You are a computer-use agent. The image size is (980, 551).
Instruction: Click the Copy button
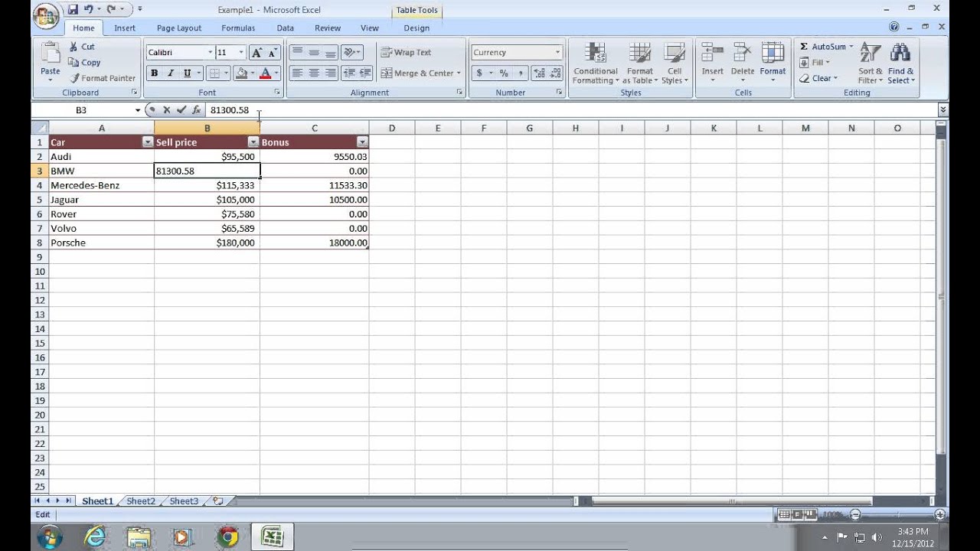coord(84,63)
